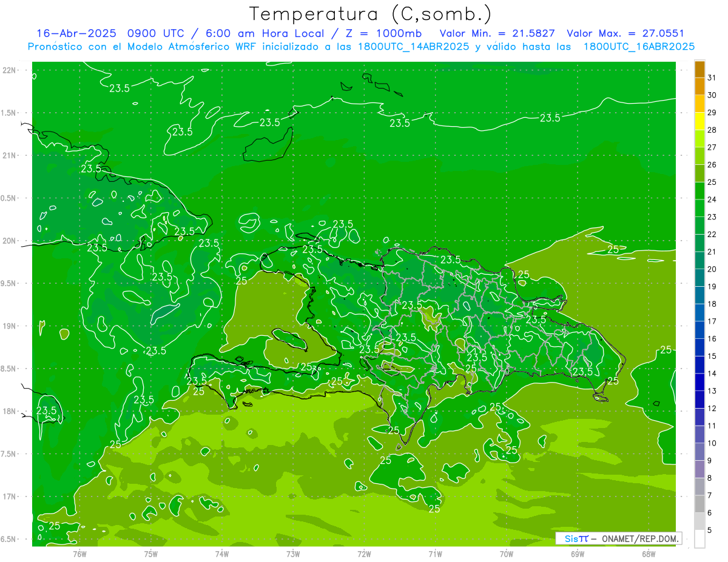Click the '68W' longitude label

pyautogui.click(x=649, y=554)
